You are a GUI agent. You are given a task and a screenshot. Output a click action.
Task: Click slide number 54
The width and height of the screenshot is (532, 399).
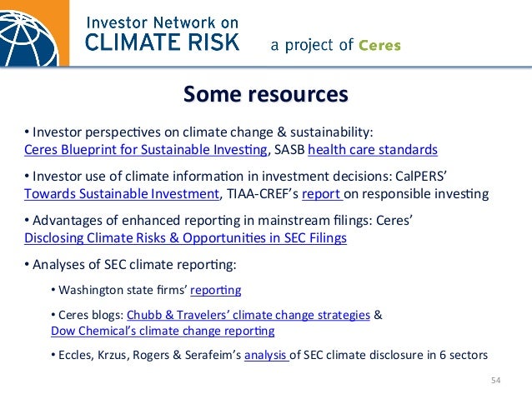click(x=495, y=381)
